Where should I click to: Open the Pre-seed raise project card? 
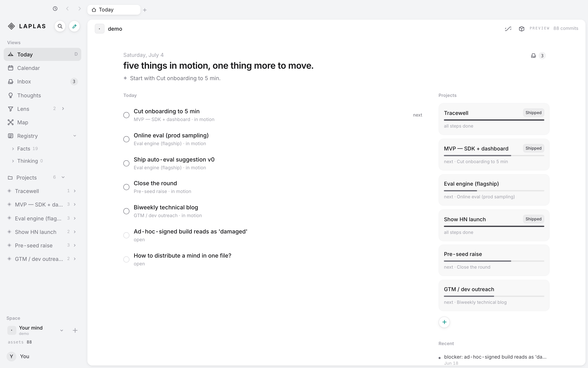coord(494,260)
